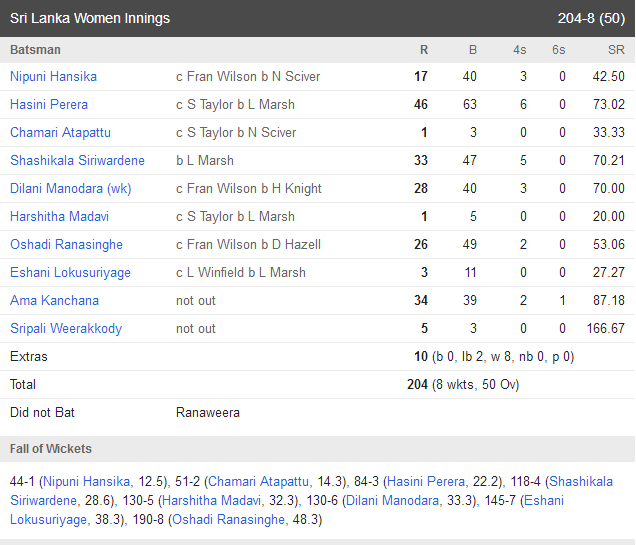Screen dimensions: 636x545
Task: Open Nipuni Hansika's player profile
Action: (53, 76)
